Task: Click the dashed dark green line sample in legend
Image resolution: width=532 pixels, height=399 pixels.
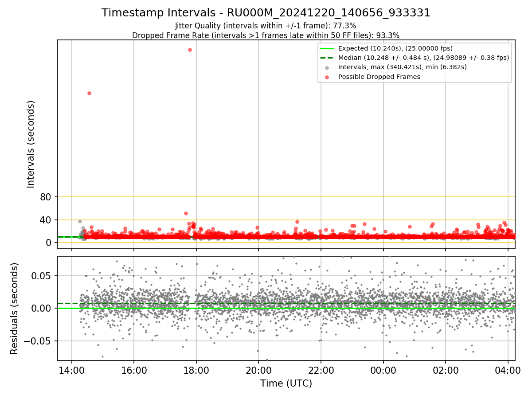Action: coord(327,58)
